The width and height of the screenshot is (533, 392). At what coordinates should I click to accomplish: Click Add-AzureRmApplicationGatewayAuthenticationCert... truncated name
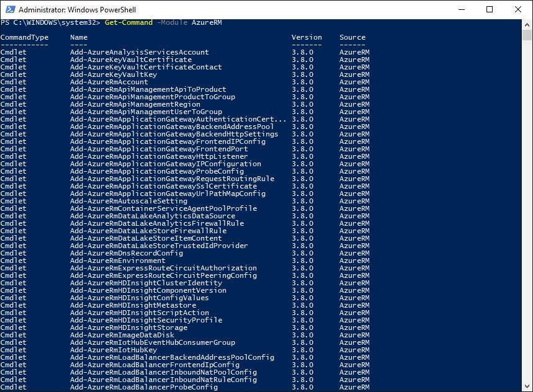[179, 120]
